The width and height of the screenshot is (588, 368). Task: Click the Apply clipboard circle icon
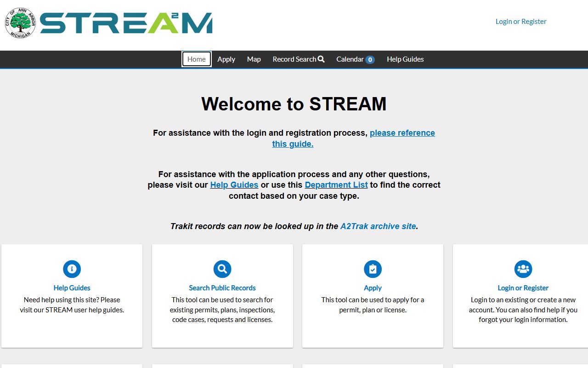(373, 269)
